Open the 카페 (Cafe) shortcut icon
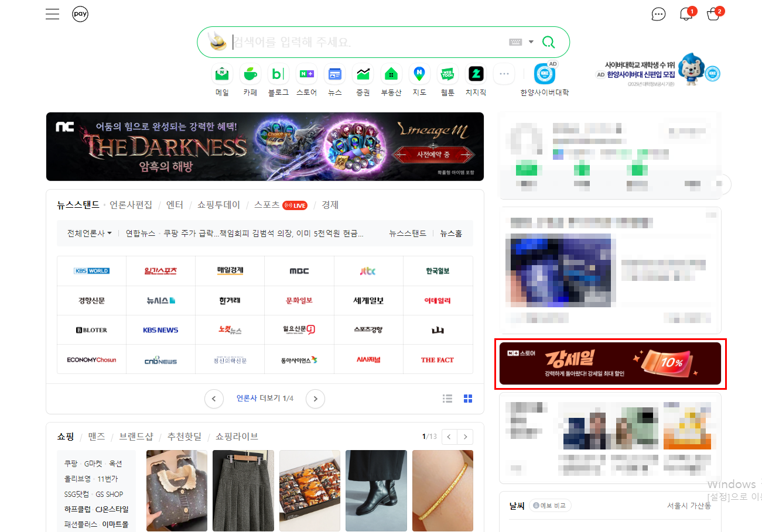Screen dimensions: 762x532 point(250,74)
